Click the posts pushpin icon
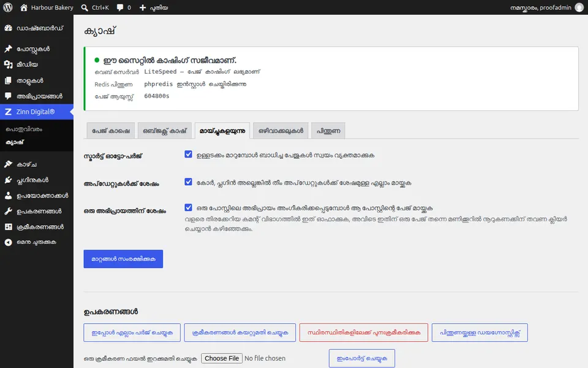588x368 pixels. 8,49
